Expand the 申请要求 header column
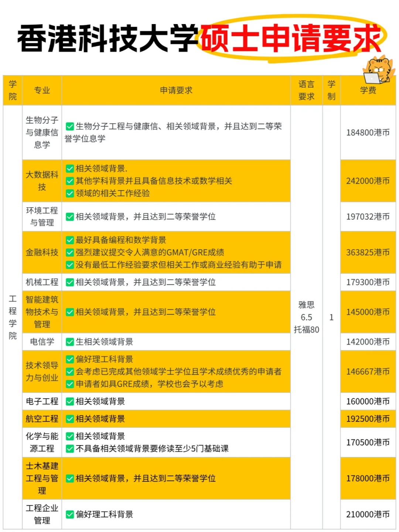The width and height of the screenshot is (399, 532). click(x=177, y=90)
